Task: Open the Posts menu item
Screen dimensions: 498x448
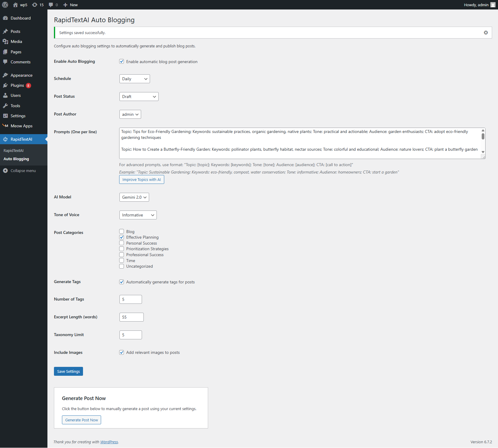Action: [x=24, y=31]
